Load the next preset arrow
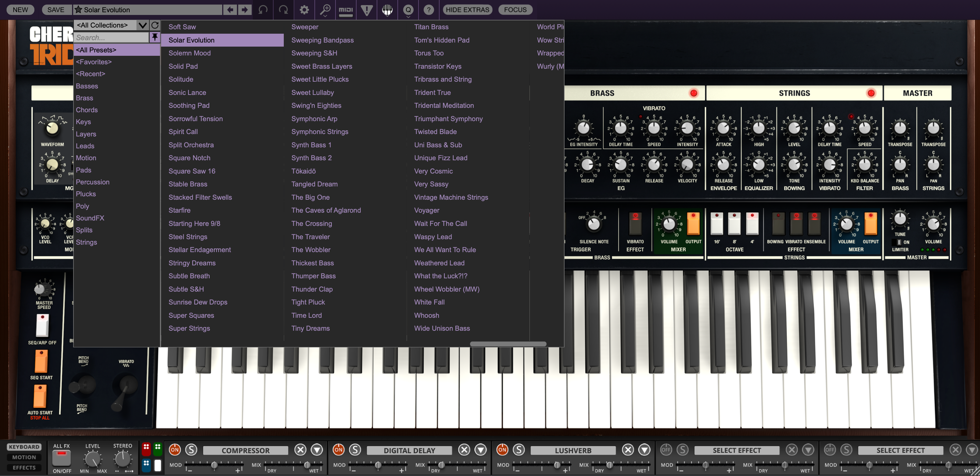Image resolution: width=980 pixels, height=476 pixels. pos(245,10)
